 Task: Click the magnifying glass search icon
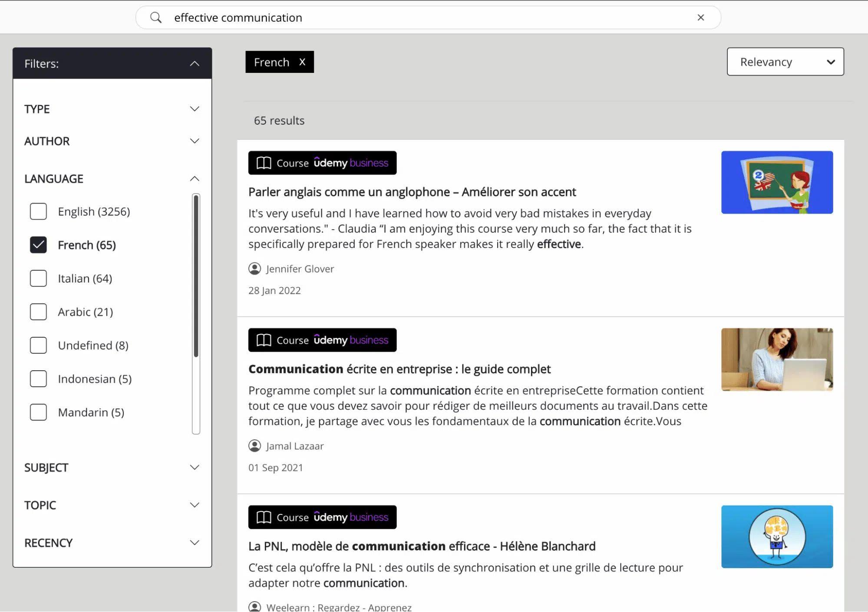(155, 17)
